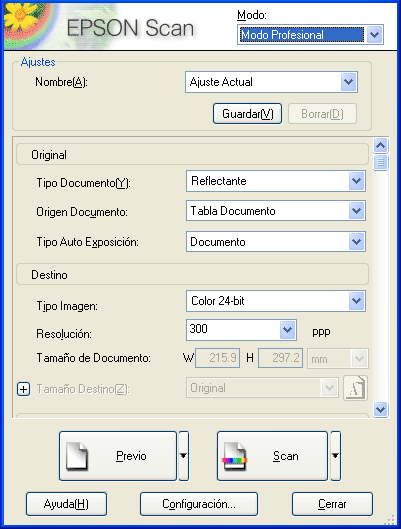Open the Configuración dialog
Image resolution: width=401 pixels, height=529 pixels.
[x=199, y=504]
